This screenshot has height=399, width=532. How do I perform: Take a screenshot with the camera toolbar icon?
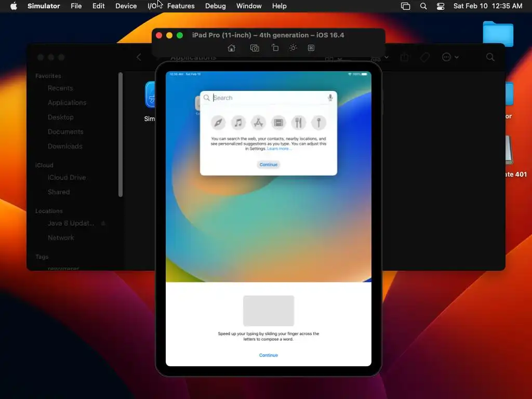coord(255,48)
